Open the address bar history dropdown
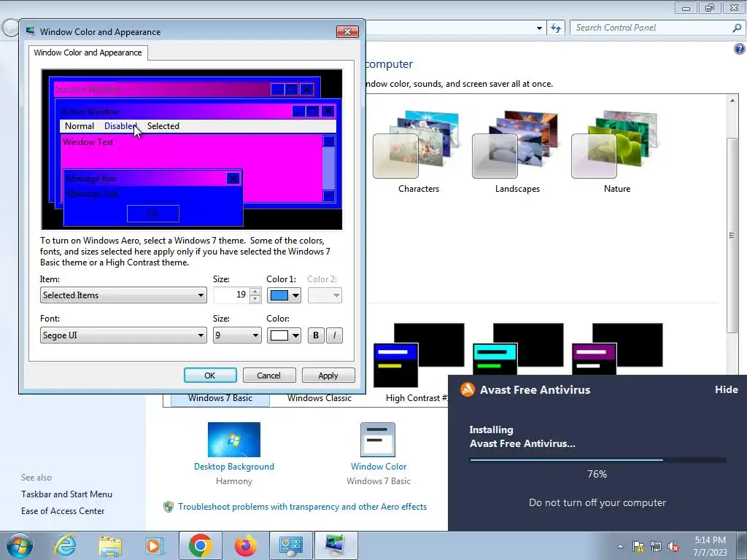The width and height of the screenshot is (747, 560). pyautogui.click(x=539, y=28)
